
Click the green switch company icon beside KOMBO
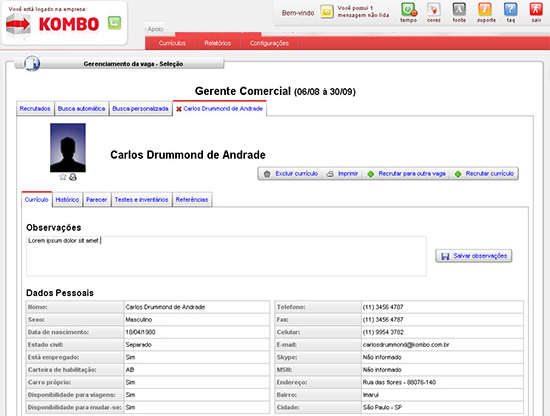(x=114, y=23)
